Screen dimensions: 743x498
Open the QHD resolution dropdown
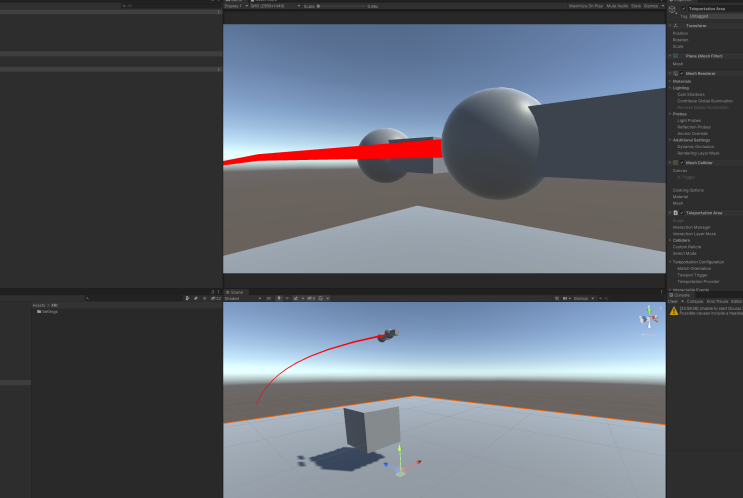275,6
